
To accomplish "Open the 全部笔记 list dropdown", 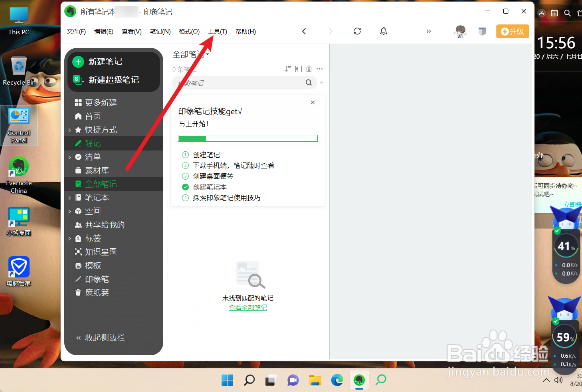I will 191,54.
